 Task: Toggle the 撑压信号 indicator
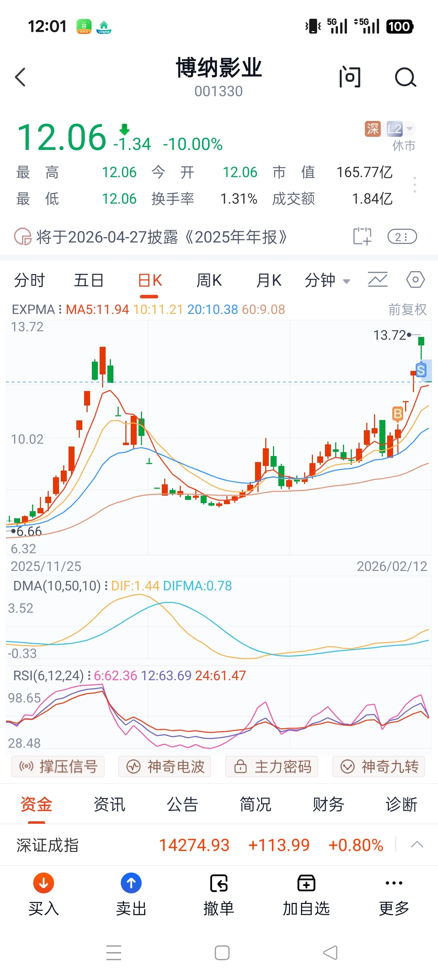58,766
